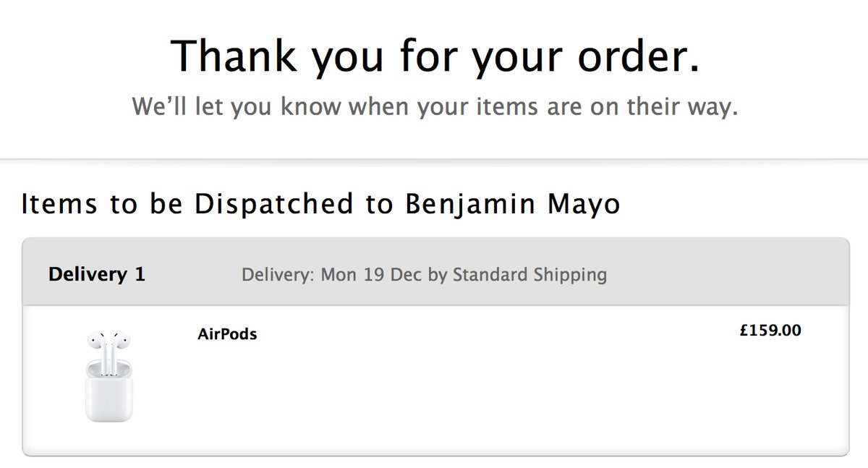Click the 'Thank you for your order.' heading
Image resolution: width=868 pixels, height=468 pixels.
coord(435,56)
